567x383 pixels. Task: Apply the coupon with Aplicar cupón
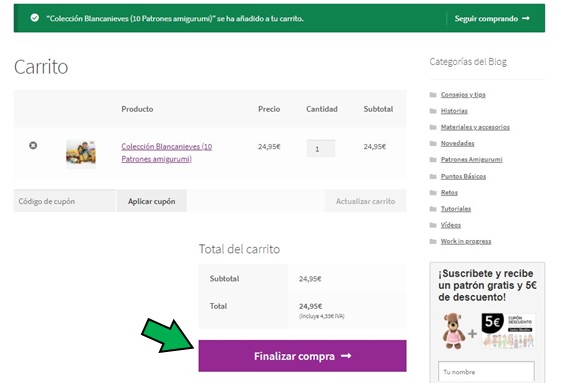pos(152,201)
